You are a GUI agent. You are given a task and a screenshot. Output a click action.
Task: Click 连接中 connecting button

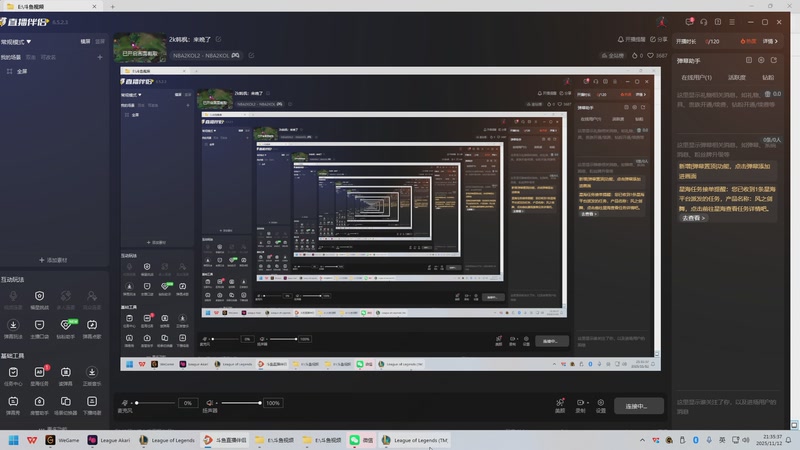click(639, 406)
